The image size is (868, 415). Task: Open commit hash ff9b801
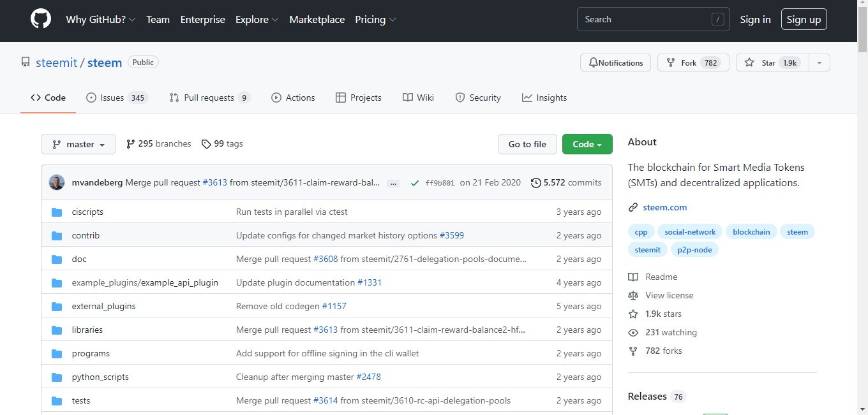click(440, 183)
